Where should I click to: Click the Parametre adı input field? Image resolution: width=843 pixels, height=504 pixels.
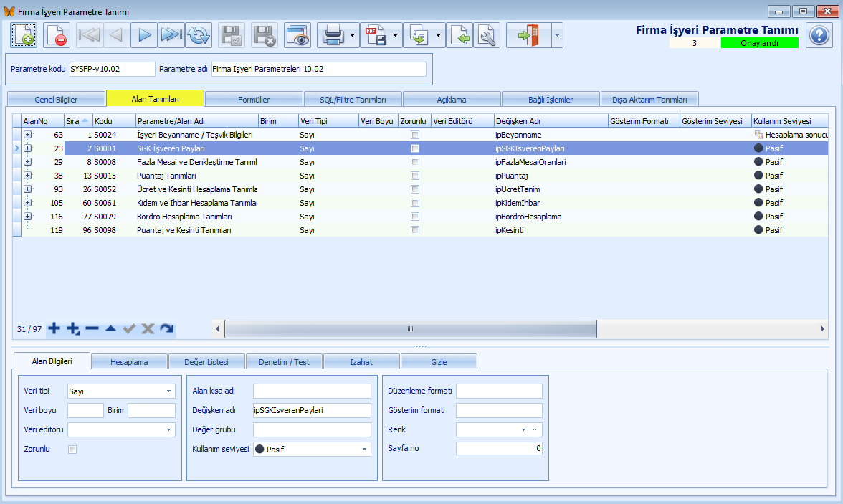318,69
